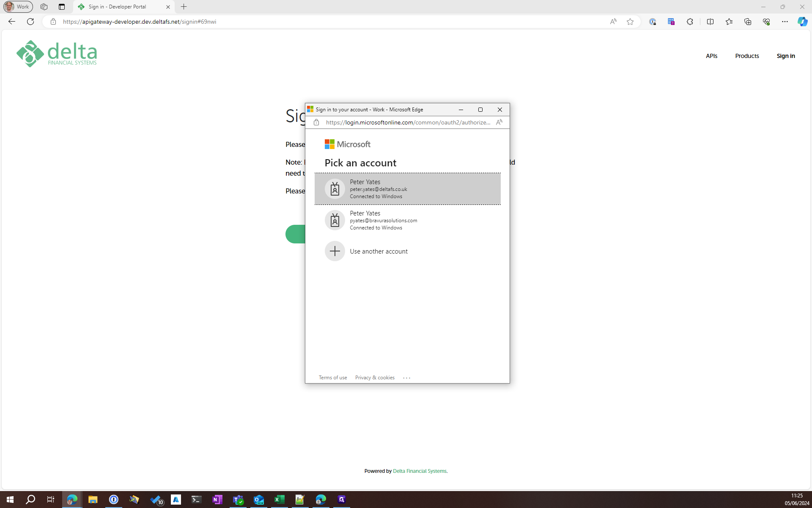Open Collections in Edge

pos(748,22)
